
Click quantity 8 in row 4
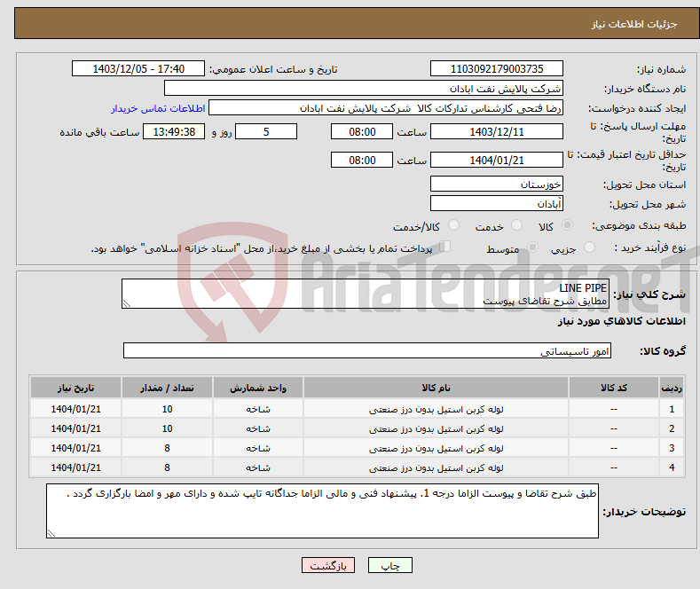click(167, 467)
